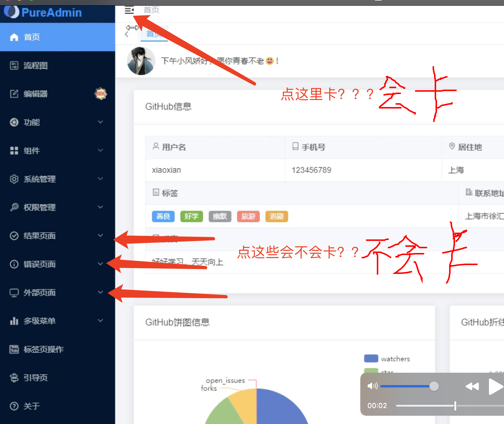The width and height of the screenshot is (504, 424).
Task: Click the home icon beside 首页 menu
Action: pyautogui.click(x=14, y=37)
